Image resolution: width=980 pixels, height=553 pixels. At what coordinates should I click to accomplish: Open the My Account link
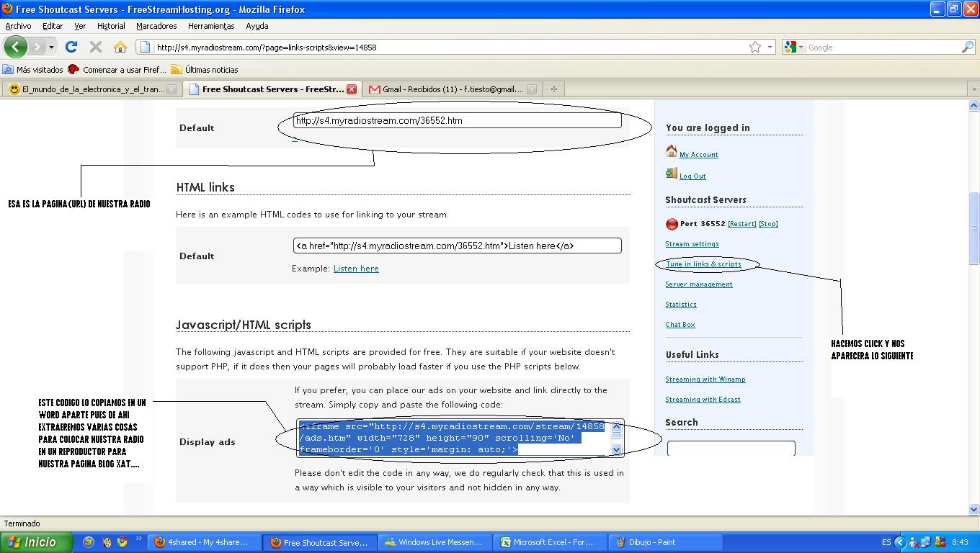pyautogui.click(x=698, y=155)
